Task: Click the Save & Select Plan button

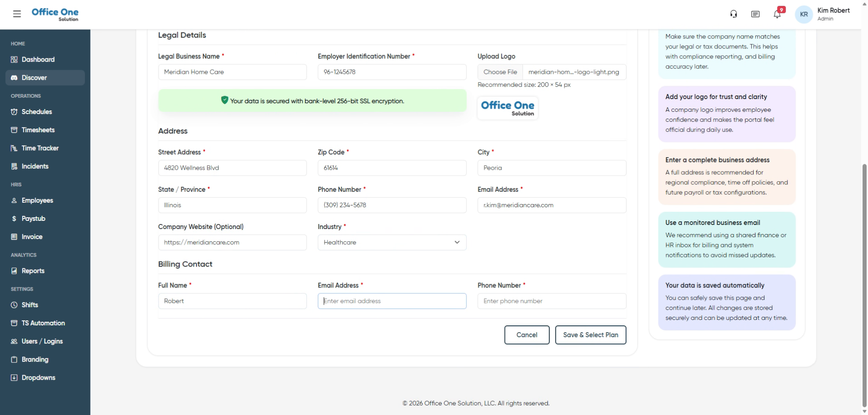Action: (590, 335)
